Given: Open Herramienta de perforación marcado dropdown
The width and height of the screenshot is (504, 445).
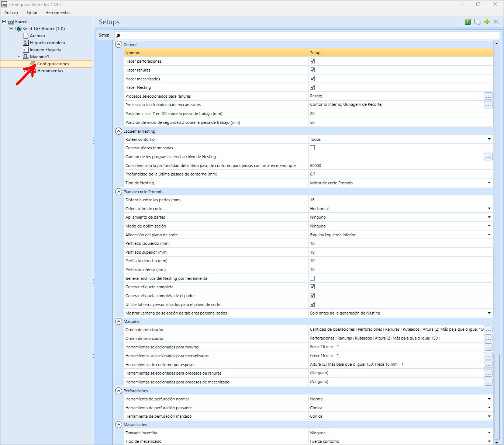Looking at the screenshot, I should coord(489,416).
